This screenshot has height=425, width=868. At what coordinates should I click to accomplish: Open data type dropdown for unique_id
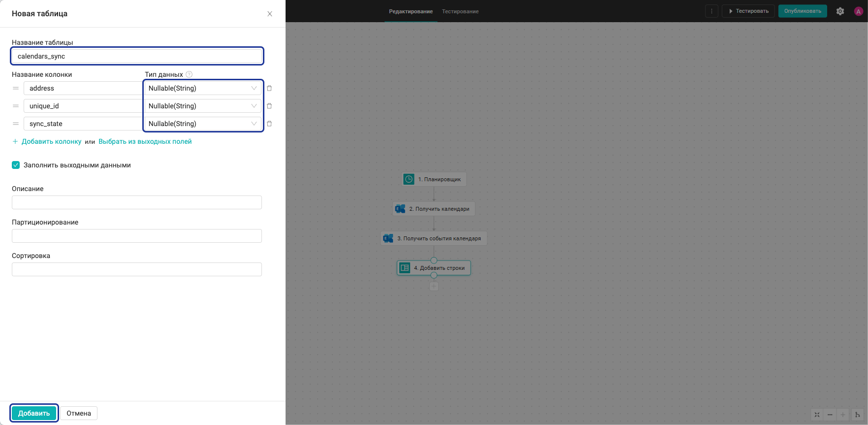point(203,106)
